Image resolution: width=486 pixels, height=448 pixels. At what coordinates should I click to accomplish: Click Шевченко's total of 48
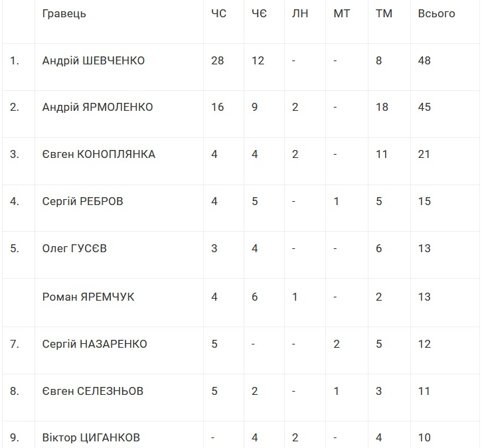point(424,60)
